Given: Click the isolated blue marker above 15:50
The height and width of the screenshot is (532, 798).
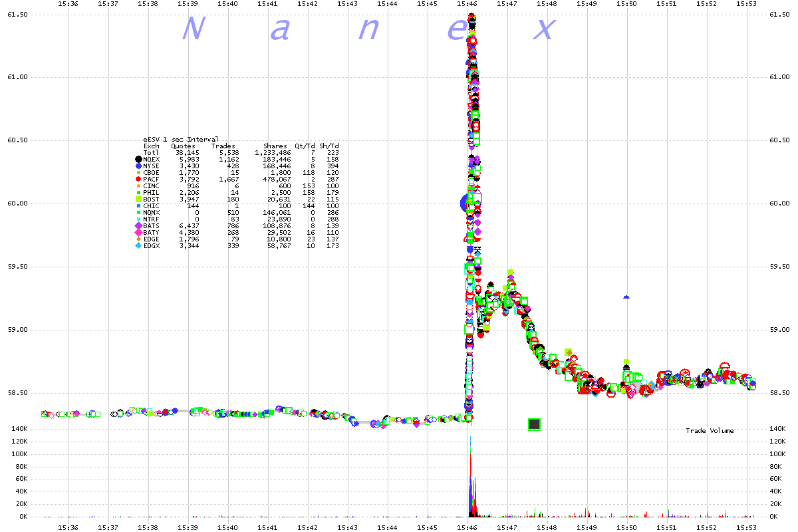Looking at the screenshot, I should tap(626, 298).
